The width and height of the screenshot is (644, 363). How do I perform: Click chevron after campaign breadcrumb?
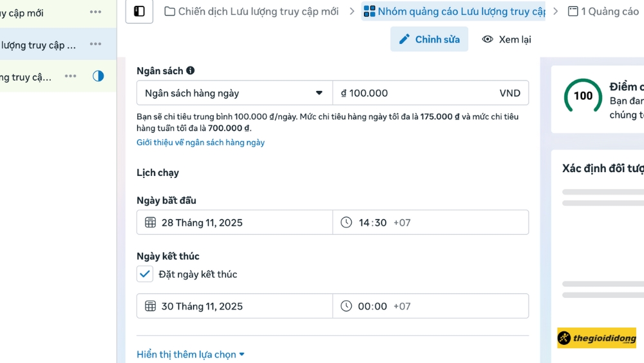(x=352, y=11)
